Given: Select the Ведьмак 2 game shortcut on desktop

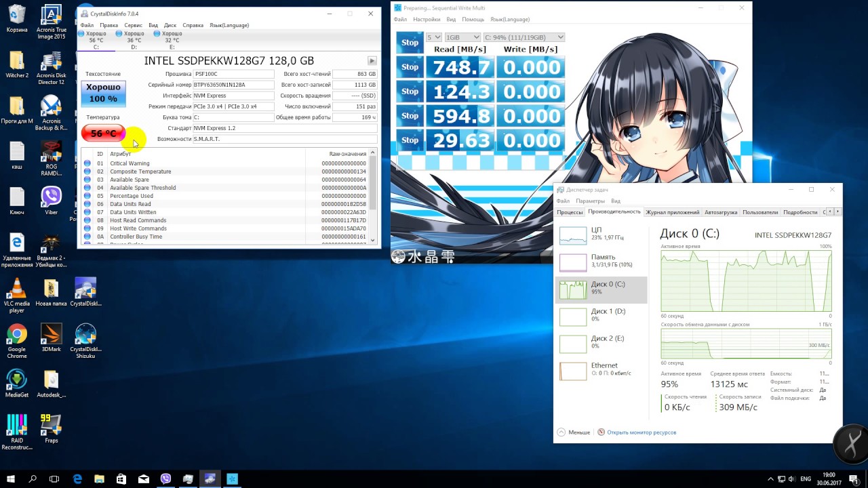Looking at the screenshot, I should 52,251.
